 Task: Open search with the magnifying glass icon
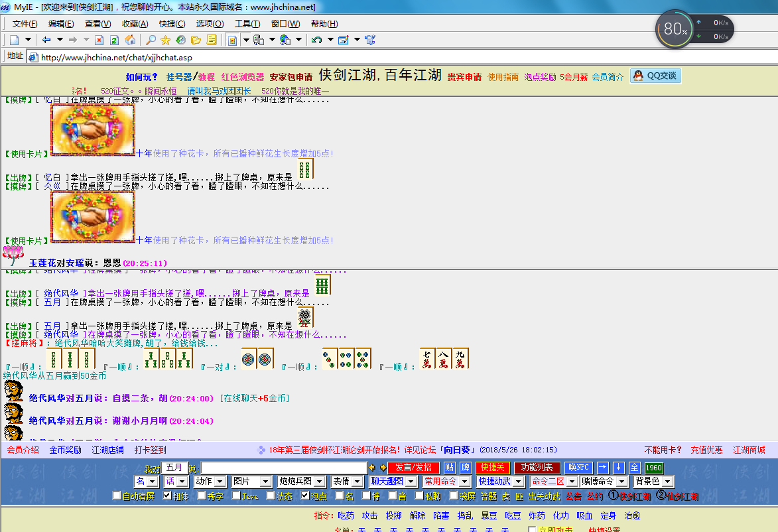[151, 40]
